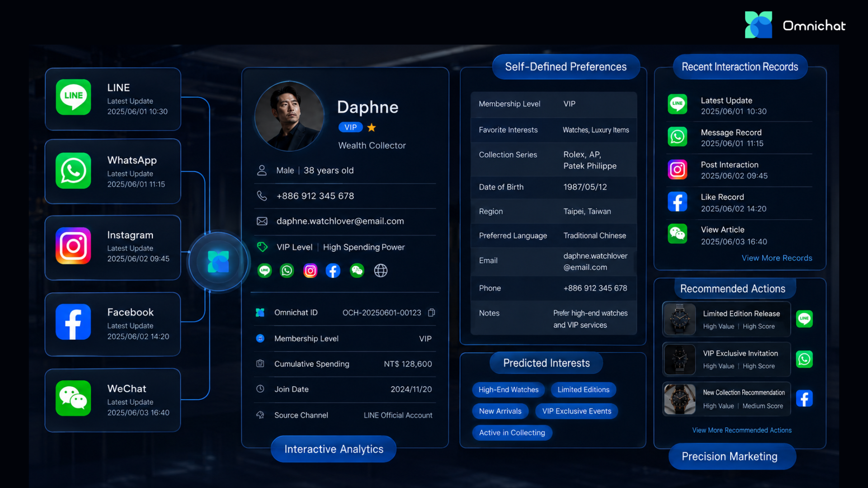The image size is (868, 488).
Task: Click the clock icon beside Join Date
Action: pyautogui.click(x=260, y=389)
